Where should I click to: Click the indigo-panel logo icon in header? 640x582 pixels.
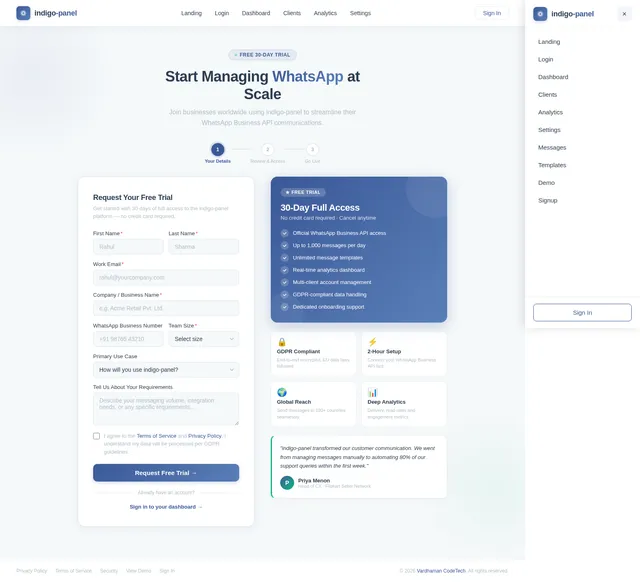tap(23, 13)
